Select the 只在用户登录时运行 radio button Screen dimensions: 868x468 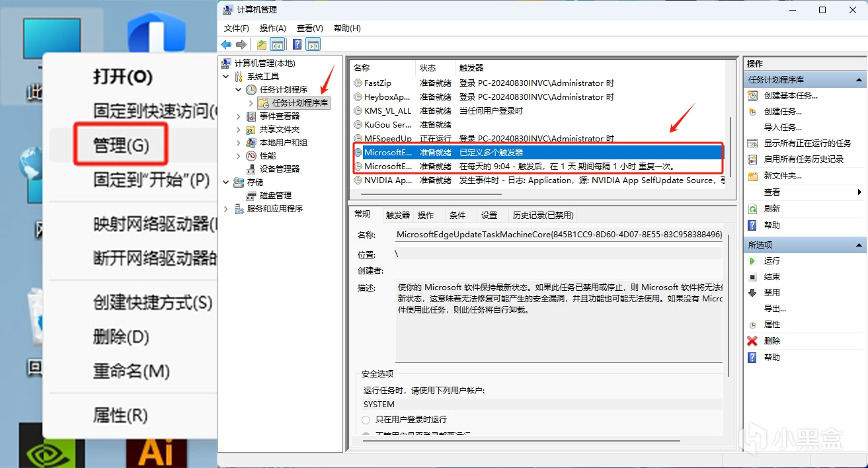[366, 419]
